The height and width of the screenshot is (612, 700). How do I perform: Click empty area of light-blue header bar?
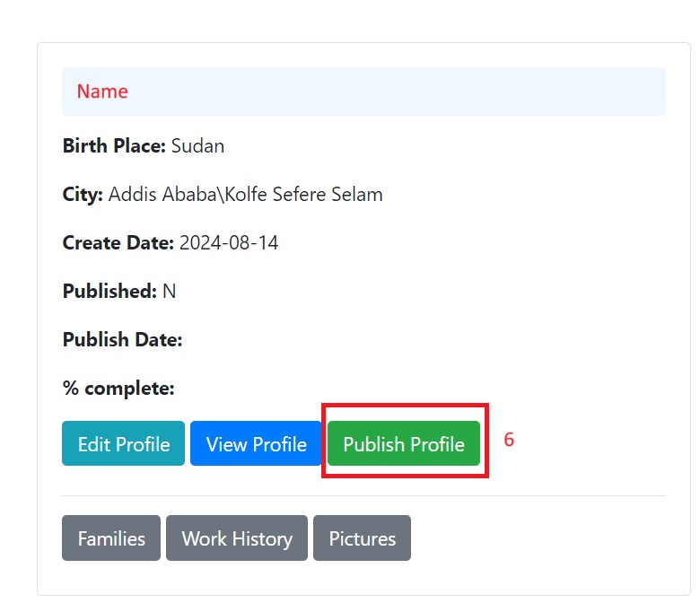[x=404, y=92]
